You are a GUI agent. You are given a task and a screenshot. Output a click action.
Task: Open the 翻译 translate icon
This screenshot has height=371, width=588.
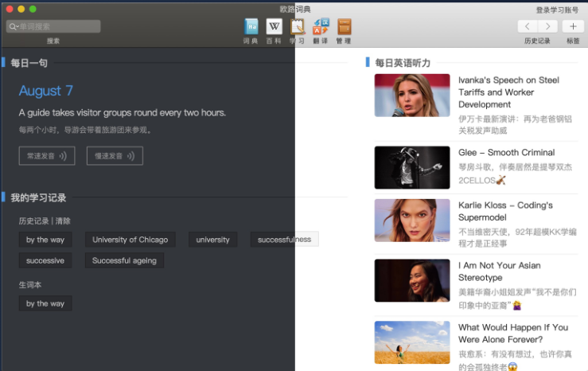[321, 27]
